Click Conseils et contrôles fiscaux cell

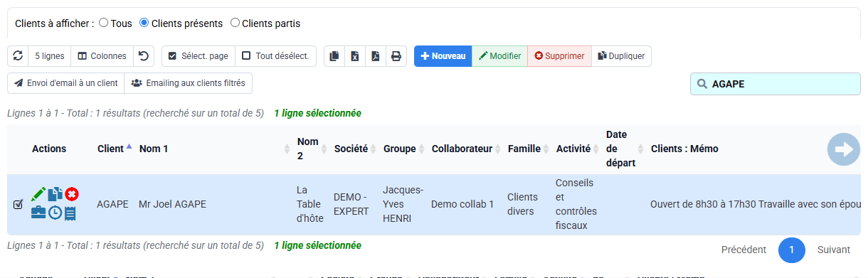[x=576, y=205]
